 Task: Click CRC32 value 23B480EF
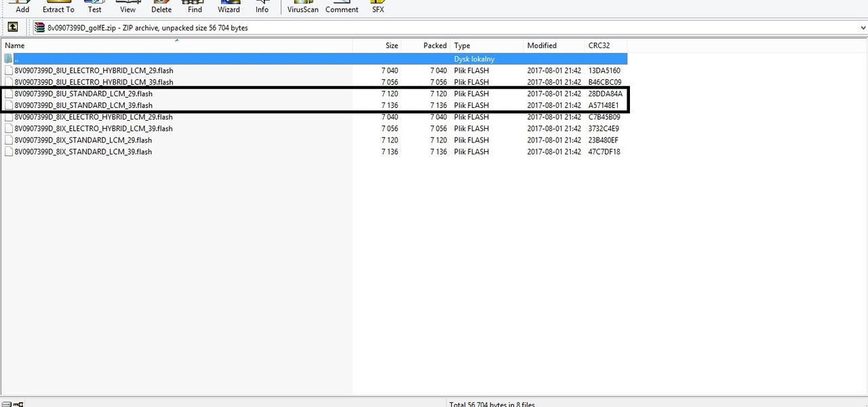tap(603, 140)
